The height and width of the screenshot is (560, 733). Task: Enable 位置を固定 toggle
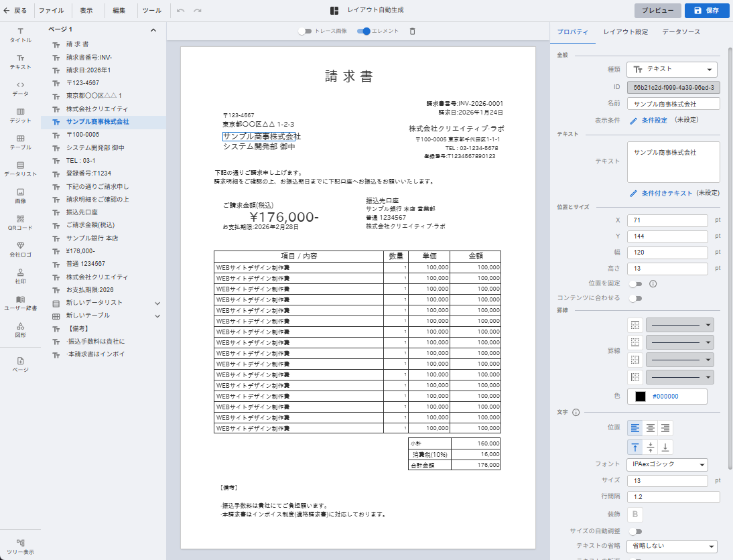point(635,283)
